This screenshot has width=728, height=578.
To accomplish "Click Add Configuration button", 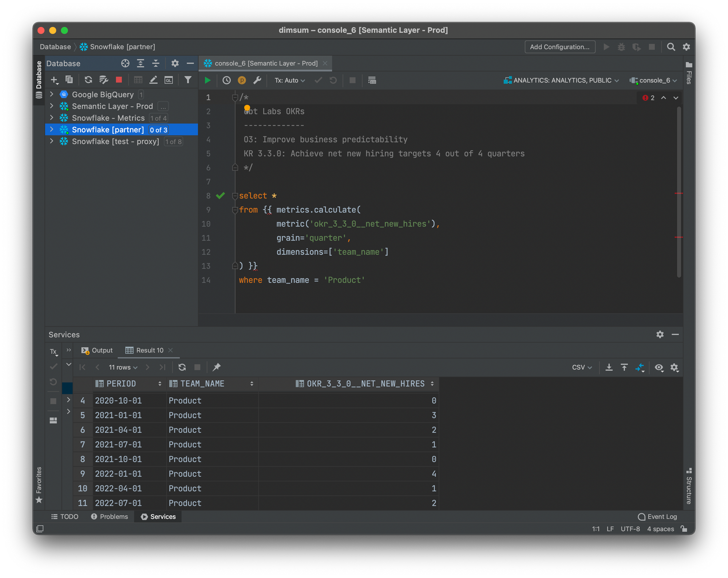I will pos(559,47).
